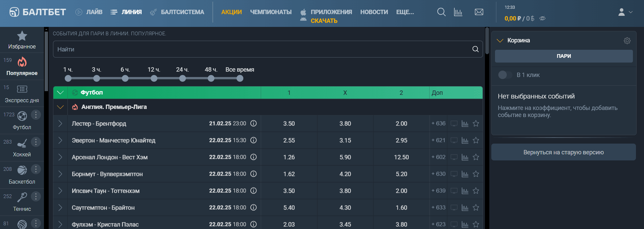
Task: Set time filter to 12 ч.
Action: click(x=154, y=78)
